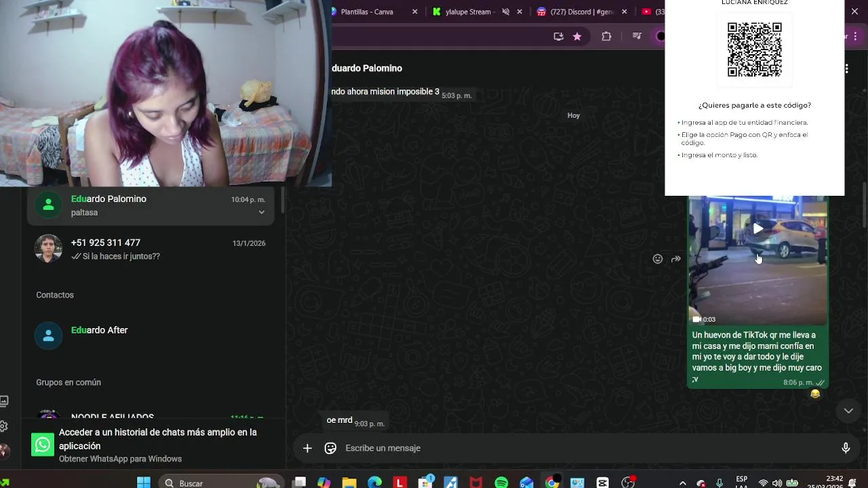Click the voice message microphone icon
The image size is (868, 488).
846,448
